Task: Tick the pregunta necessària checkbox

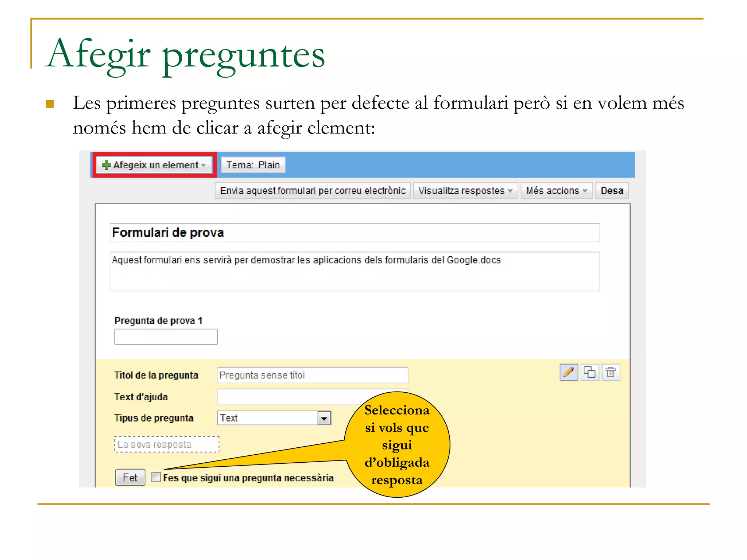Action: tap(156, 477)
